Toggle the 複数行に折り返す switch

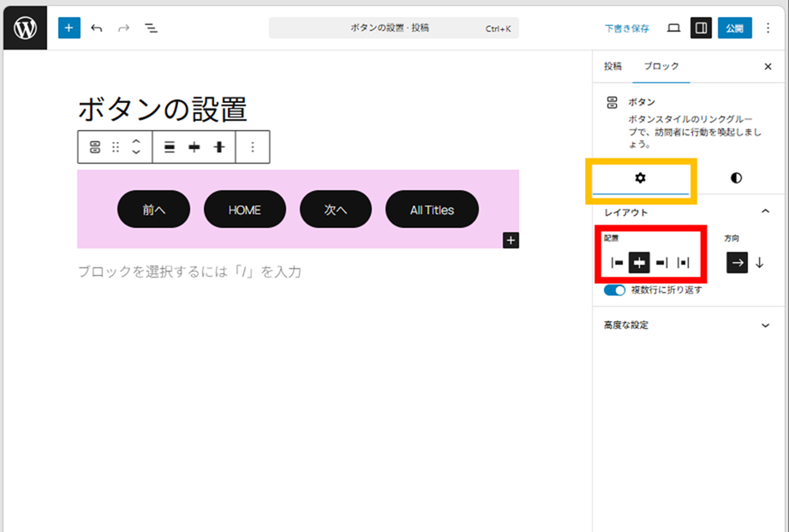tap(615, 290)
